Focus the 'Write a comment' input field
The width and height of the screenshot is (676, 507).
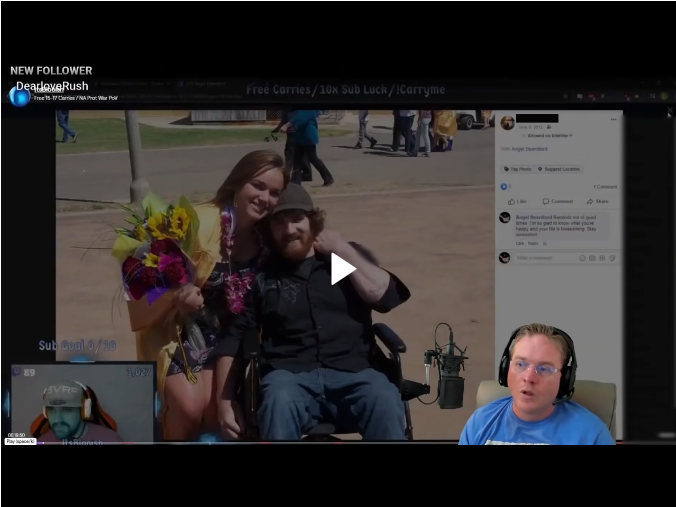(545, 258)
